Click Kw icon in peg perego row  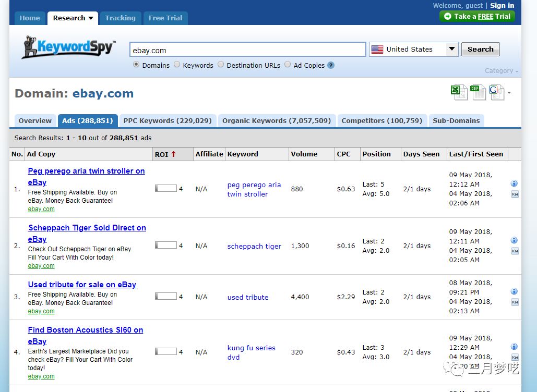tap(515, 194)
